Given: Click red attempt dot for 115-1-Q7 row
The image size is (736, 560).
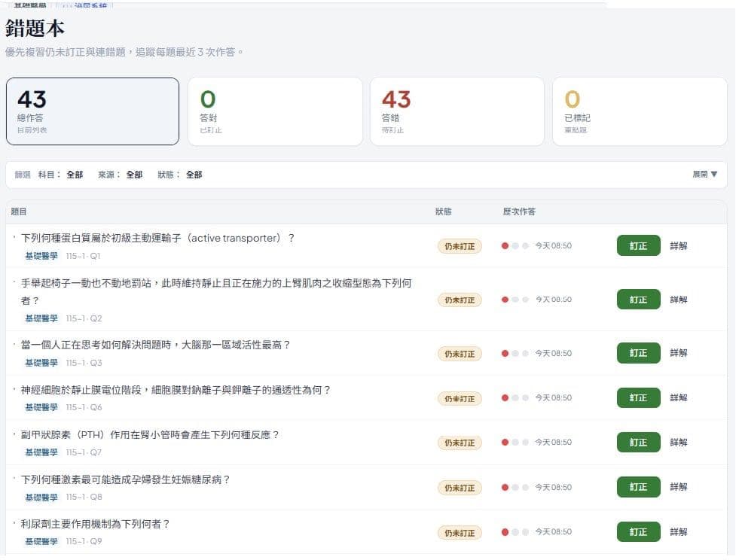Looking at the screenshot, I should click(505, 443).
